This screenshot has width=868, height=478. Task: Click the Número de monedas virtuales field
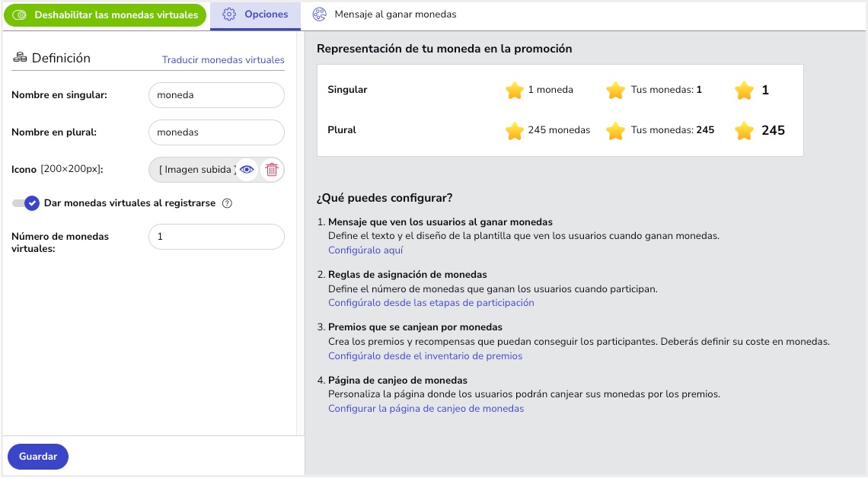click(216, 237)
